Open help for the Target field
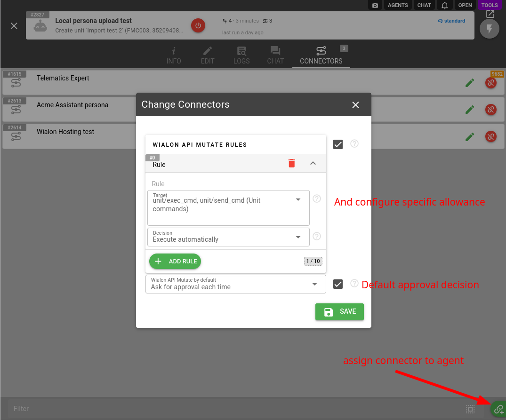This screenshot has height=420, width=506. coord(317,198)
